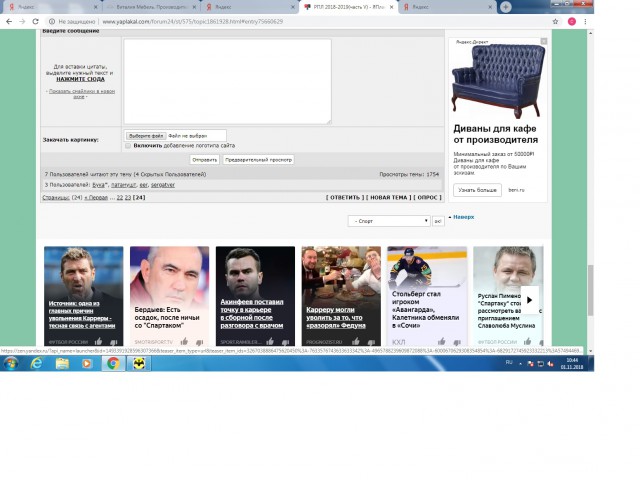Viewport: 640px width, 480px height.
Task: Click 'Узнать больше' in the sofa ad
Action: (477, 190)
